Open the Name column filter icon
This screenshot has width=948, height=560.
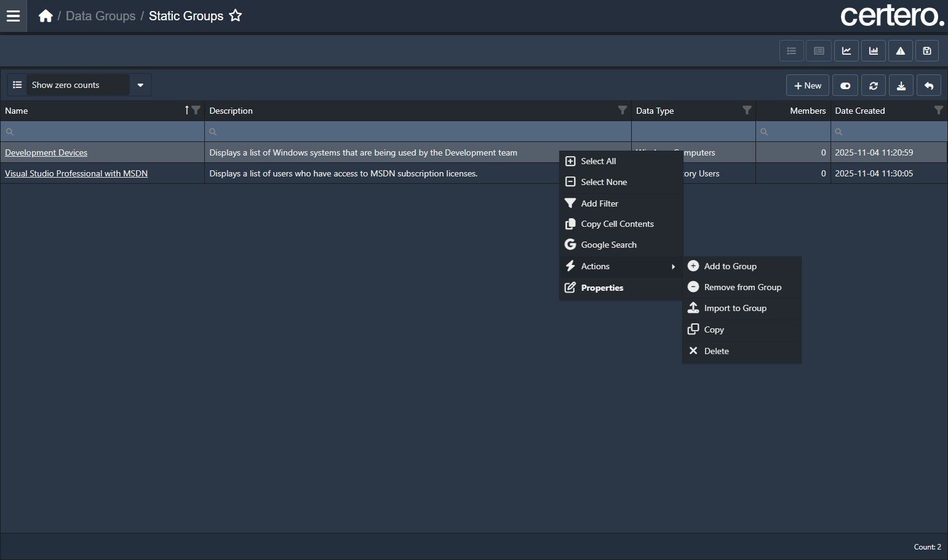coord(196,110)
